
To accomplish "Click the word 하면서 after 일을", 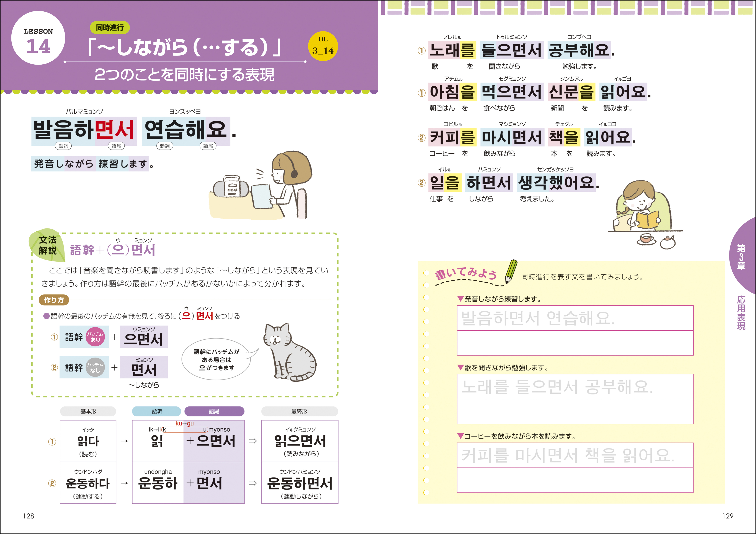I will [489, 183].
